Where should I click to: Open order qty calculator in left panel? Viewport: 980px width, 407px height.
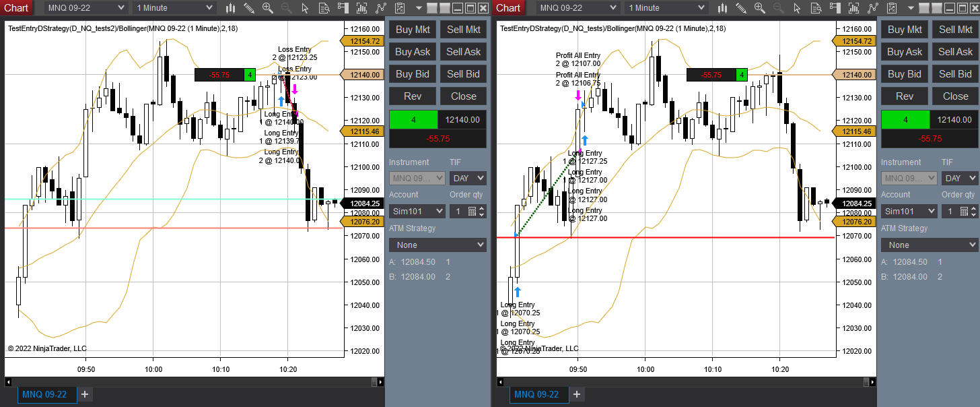[473, 212]
